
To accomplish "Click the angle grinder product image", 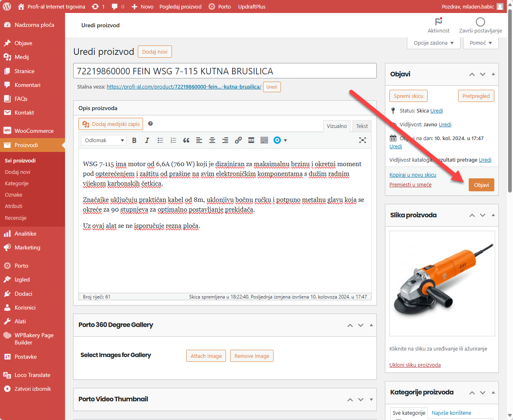I will [x=442, y=283].
